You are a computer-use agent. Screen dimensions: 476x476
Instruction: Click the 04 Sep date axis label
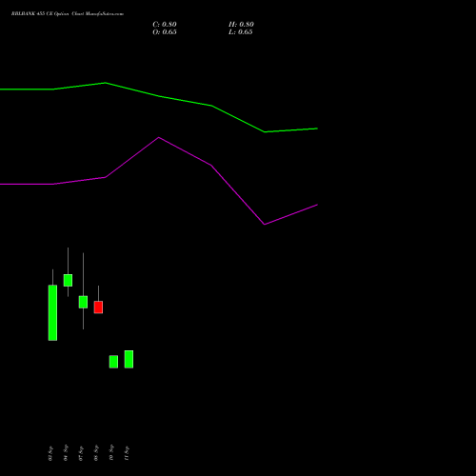(66, 452)
